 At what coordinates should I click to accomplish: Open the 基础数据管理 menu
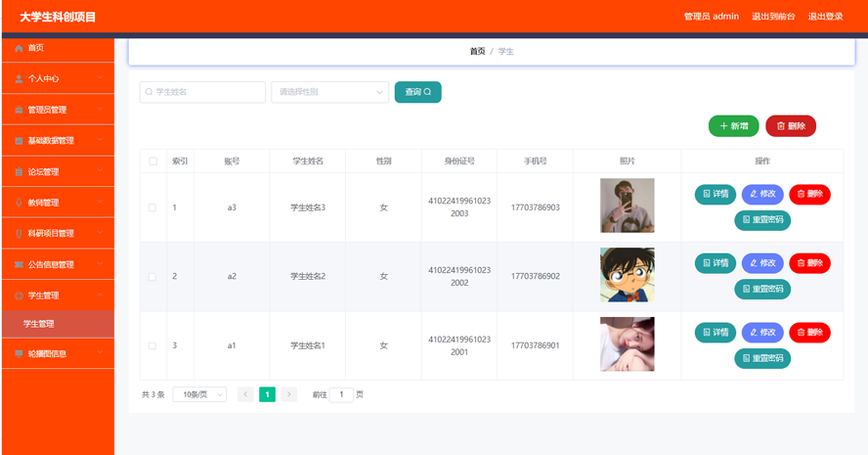(x=57, y=141)
